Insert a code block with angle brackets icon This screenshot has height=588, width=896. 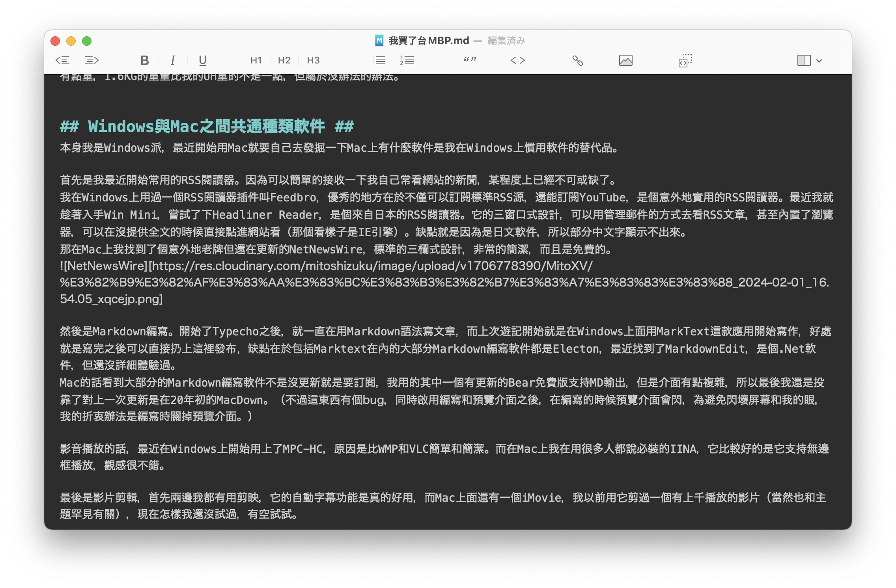pyautogui.click(x=517, y=60)
